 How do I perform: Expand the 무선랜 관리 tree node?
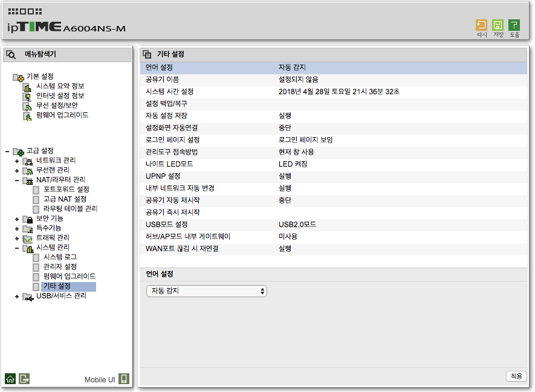[x=17, y=171]
